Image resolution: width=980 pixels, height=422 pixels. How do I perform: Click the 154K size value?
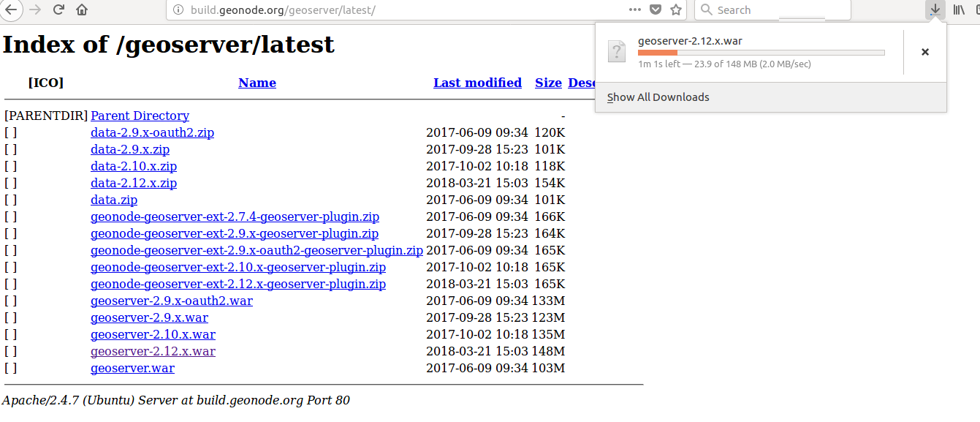tap(550, 183)
